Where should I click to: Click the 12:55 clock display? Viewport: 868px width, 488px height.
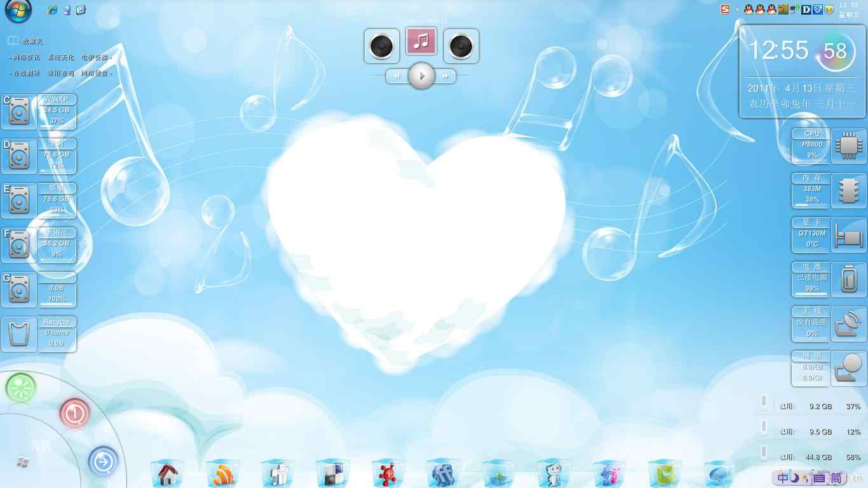point(778,50)
